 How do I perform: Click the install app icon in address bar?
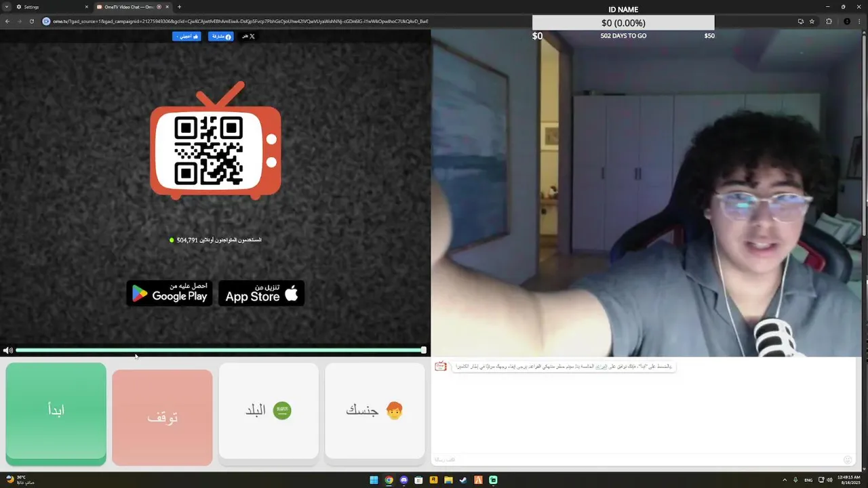coord(800,21)
